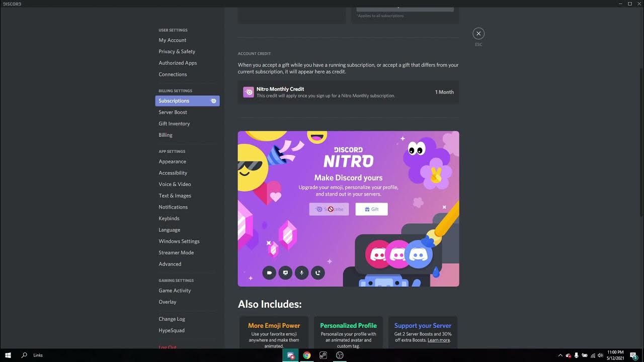Go to Authorized Apps

[178, 63]
